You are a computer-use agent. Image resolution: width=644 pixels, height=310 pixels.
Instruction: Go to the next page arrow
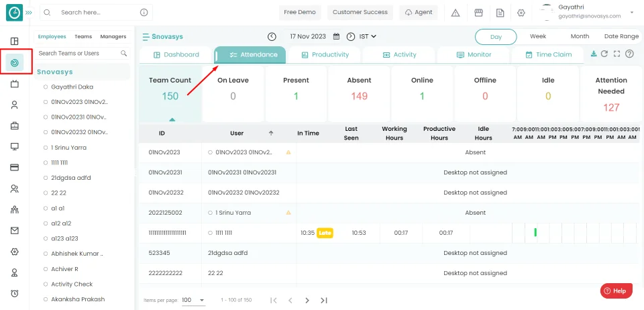pos(307,300)
